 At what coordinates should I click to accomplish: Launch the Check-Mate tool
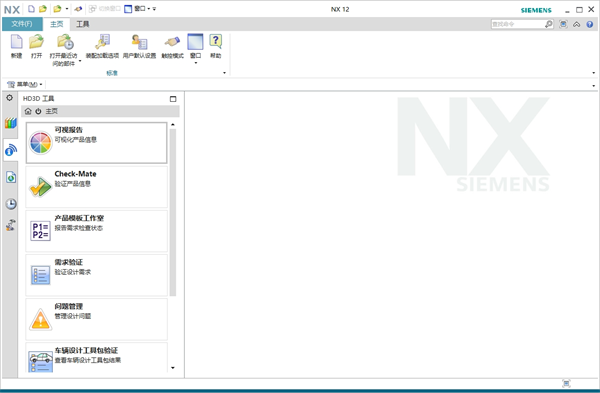96,187
